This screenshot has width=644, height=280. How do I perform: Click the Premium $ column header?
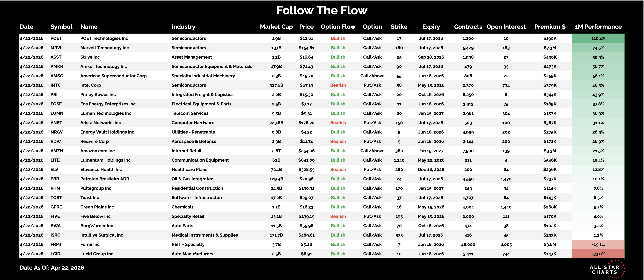[x=550, y=27]
